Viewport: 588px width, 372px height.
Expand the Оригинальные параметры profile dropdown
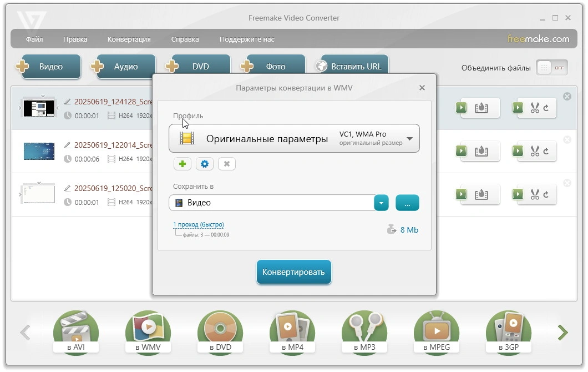click(x=294, y=138)
